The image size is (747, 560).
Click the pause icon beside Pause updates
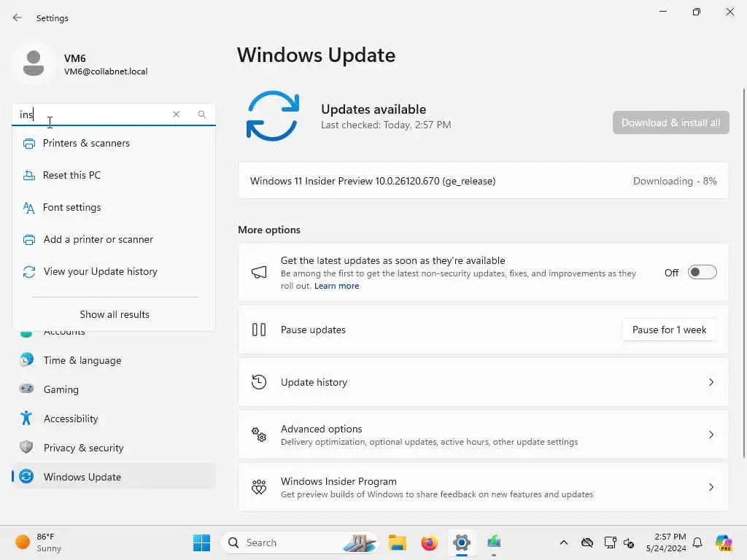[259, 330]
